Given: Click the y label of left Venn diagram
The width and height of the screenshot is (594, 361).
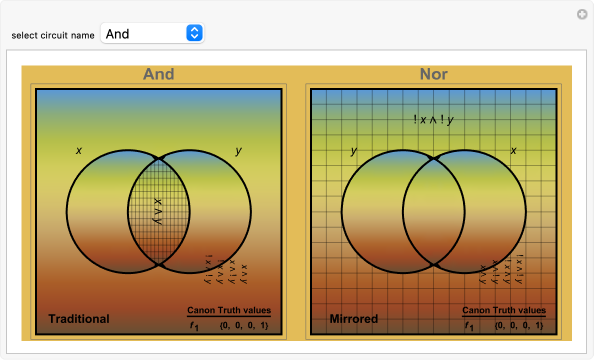Looking at the screenshot, I should [238, 151].
